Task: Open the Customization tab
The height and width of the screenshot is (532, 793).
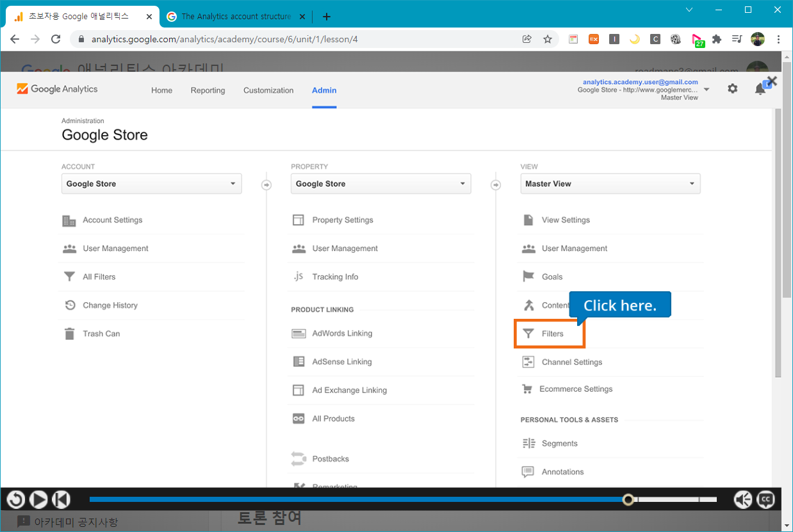Action: pyautogui.click(x=268, y=90)
